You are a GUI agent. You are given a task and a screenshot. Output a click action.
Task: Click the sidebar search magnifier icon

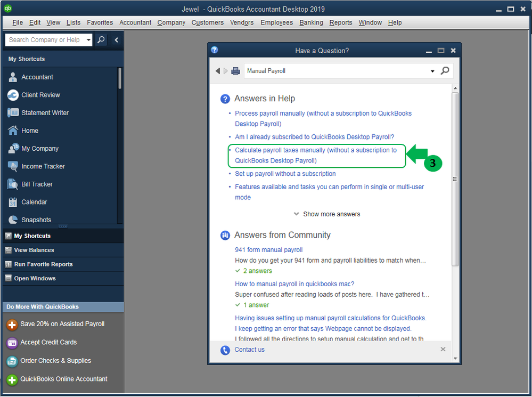coord(101,40)
